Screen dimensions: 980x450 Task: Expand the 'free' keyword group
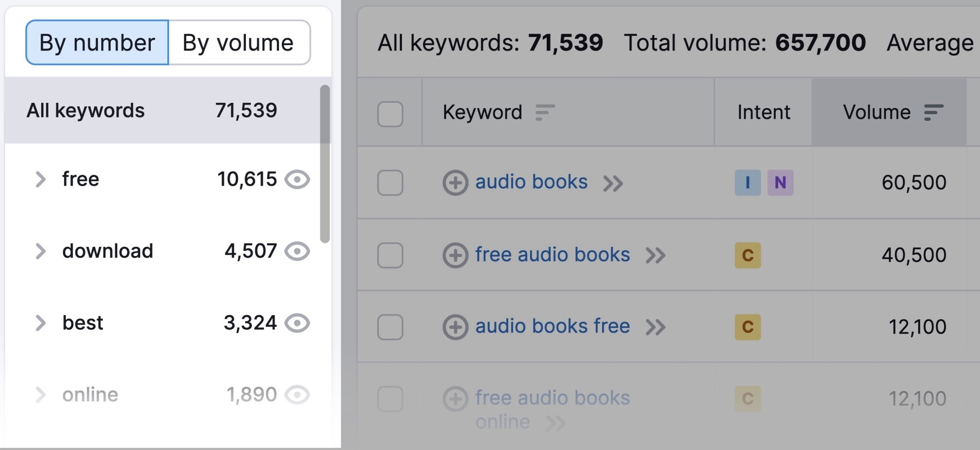(41, 179)
